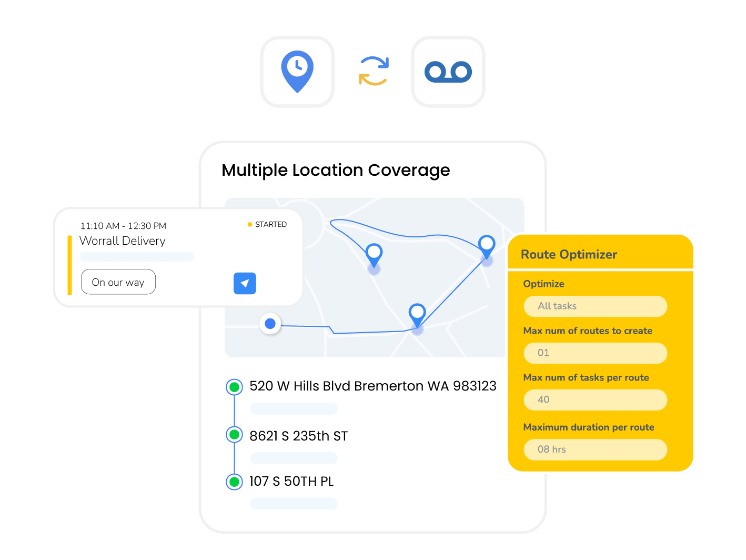The width and height of the screenshot is (746, 560).
Task: Click the blue and yellow sync arrows icon
Action: click(374, 71)
